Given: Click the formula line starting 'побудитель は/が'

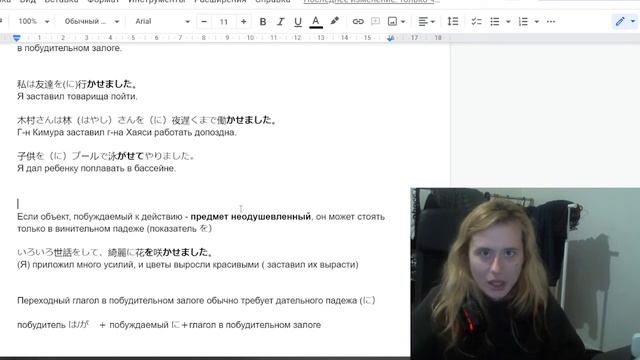Looking at the screenshot, I should point(169,325).
